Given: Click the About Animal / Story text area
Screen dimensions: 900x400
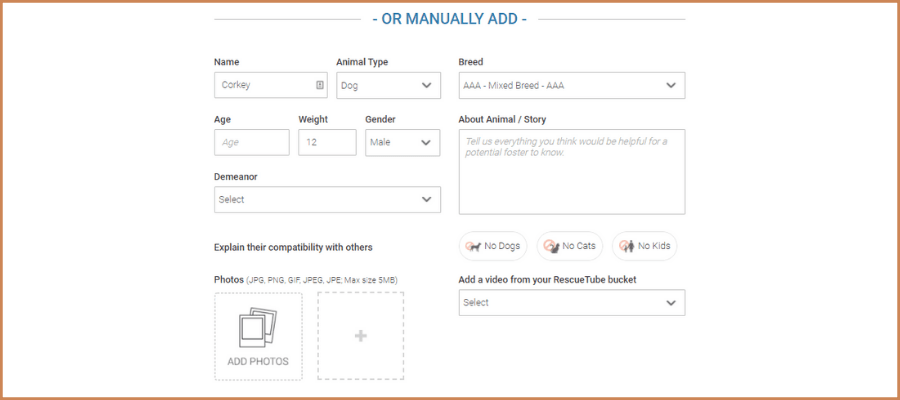Looking at the screenshot, I should coord(571,172).
